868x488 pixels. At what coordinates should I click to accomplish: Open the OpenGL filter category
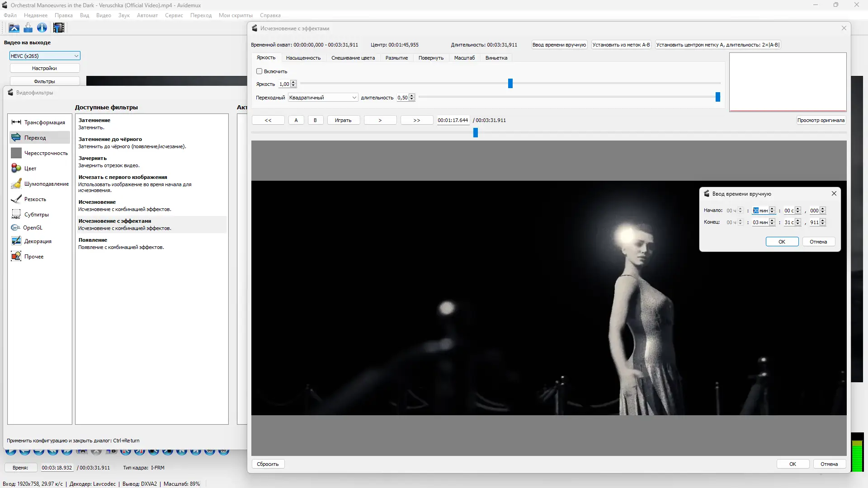tap(33, 228)
